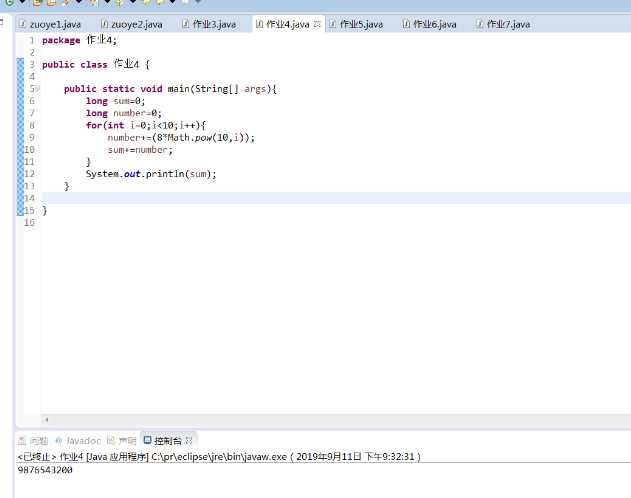Click line number 12 in the ruler
The image size is (631, 498).
pyautogui.click(x=29, y=174)
